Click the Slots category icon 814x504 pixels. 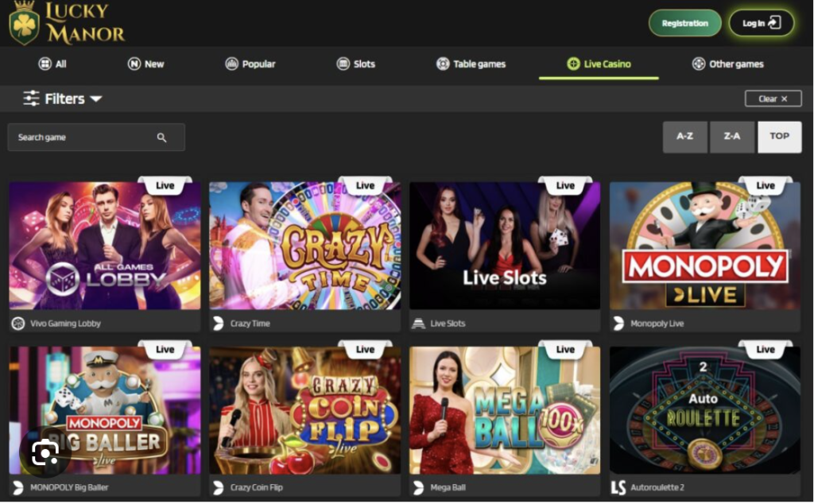[343, 64]
